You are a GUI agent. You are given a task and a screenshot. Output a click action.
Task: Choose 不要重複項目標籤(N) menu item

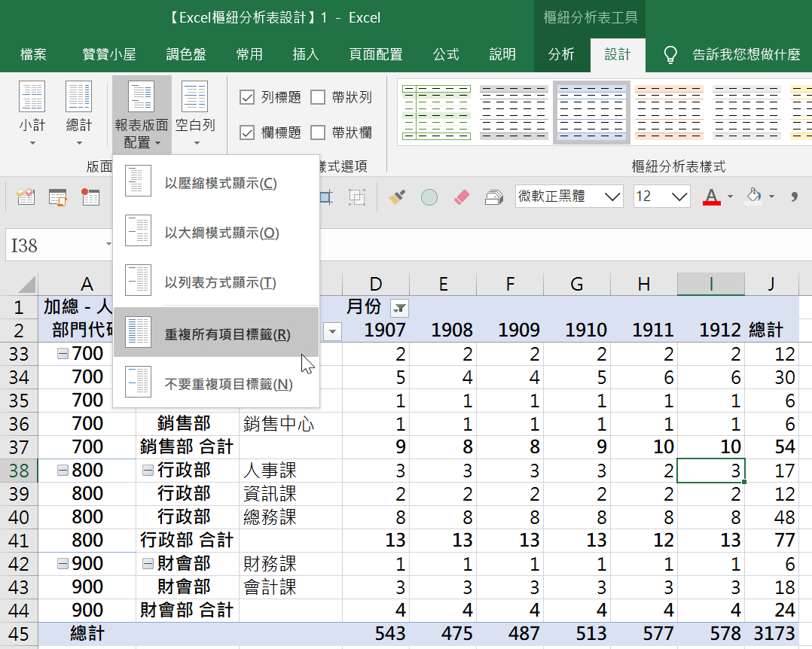coord(216,383)
